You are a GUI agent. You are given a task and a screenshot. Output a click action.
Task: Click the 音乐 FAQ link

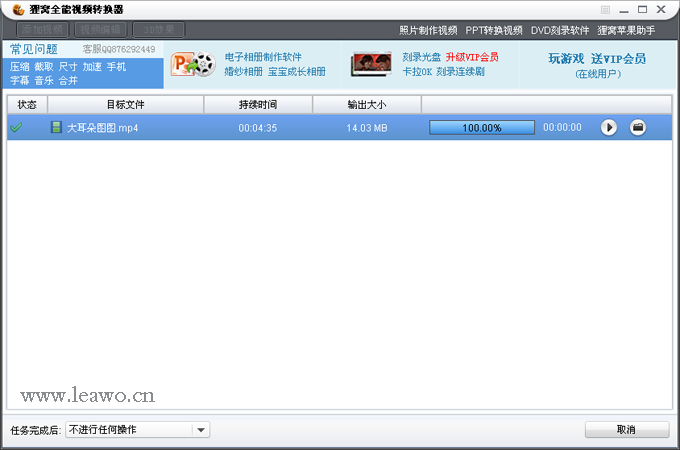click(x=44, y=81)
